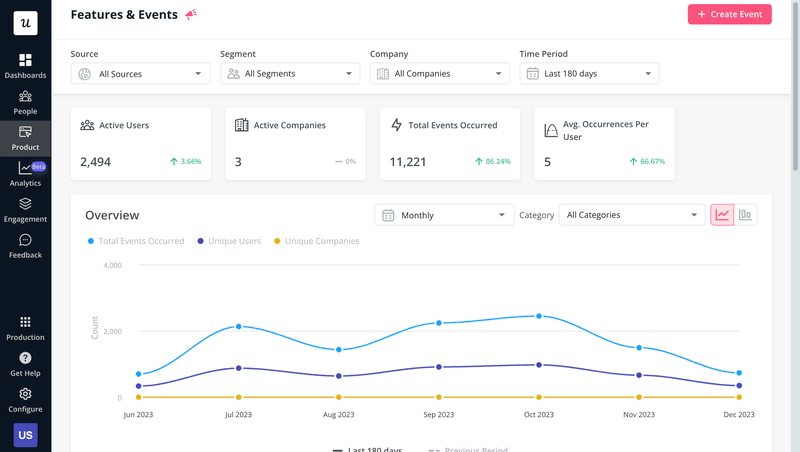Image resolution: width=800 pixels, height=452 pixels.
Task: Toggle Unique Users legend series
Action: [x=234, y=241]
